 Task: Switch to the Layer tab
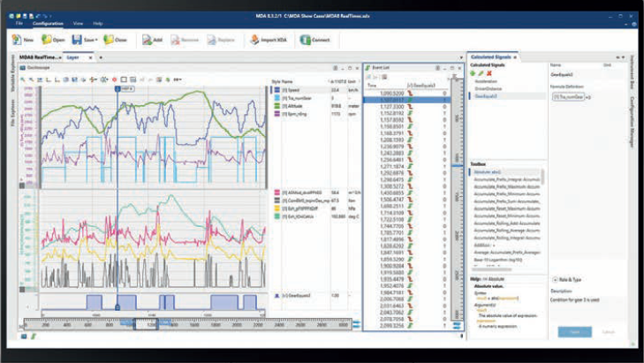point(72,57)
